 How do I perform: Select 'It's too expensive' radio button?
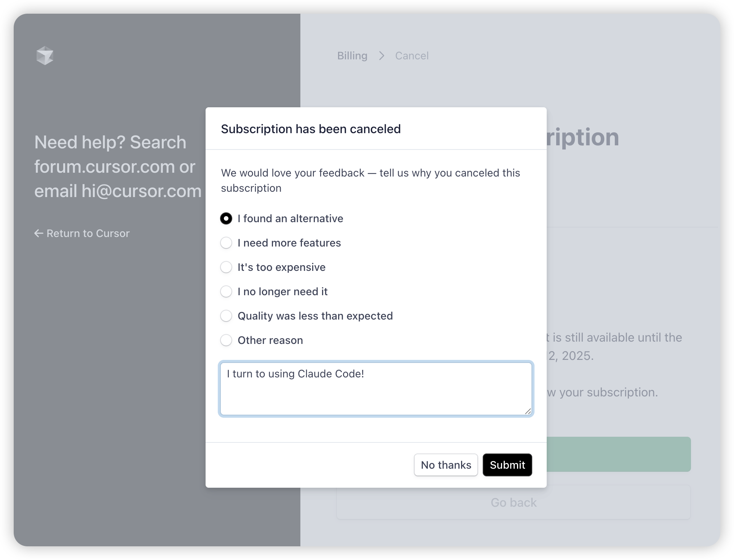pos(226,267)
